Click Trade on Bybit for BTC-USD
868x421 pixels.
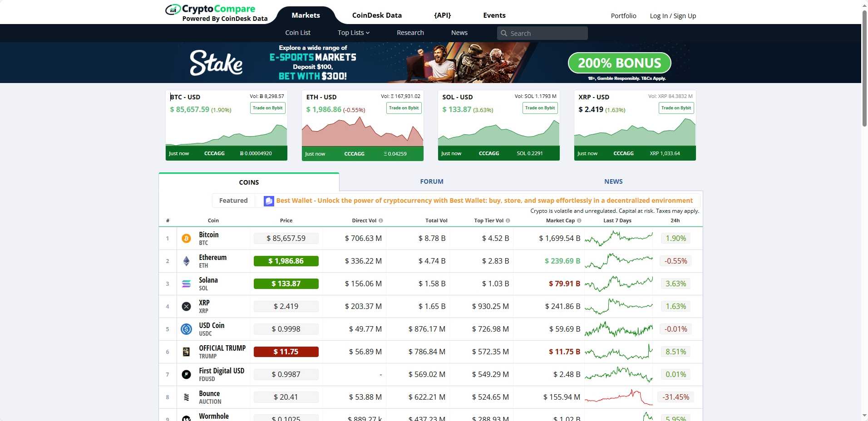point(267,108)
